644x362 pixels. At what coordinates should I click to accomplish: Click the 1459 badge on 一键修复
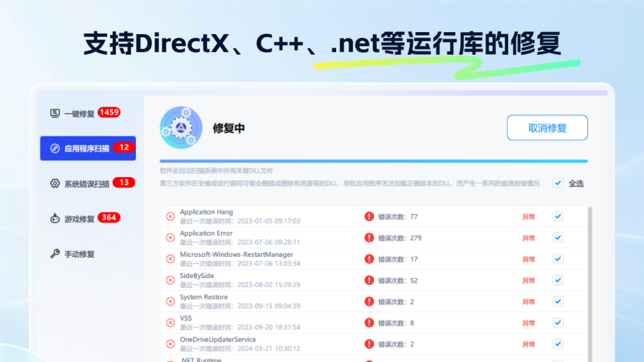click(x=108, y=112)
